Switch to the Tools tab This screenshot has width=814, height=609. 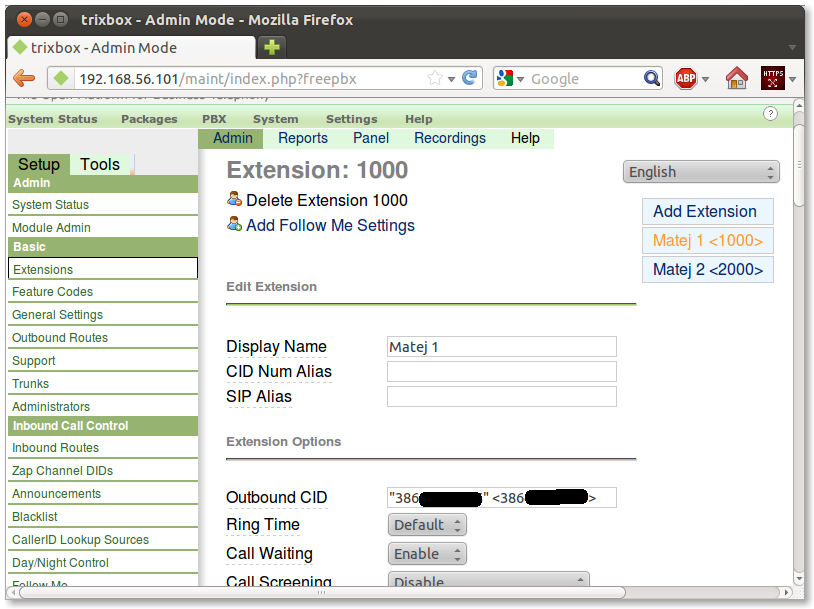tap(100, 165)
